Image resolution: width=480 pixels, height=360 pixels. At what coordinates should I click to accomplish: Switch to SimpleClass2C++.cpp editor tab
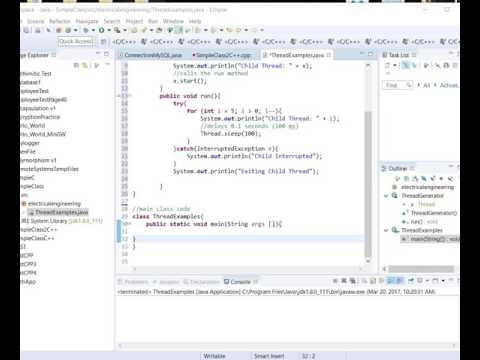(x=222, y=55)
